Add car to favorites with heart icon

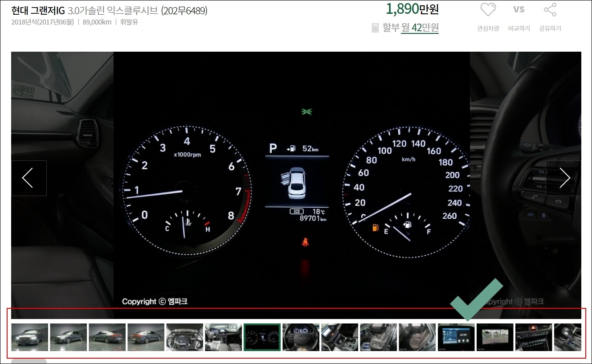click(488, 10)
